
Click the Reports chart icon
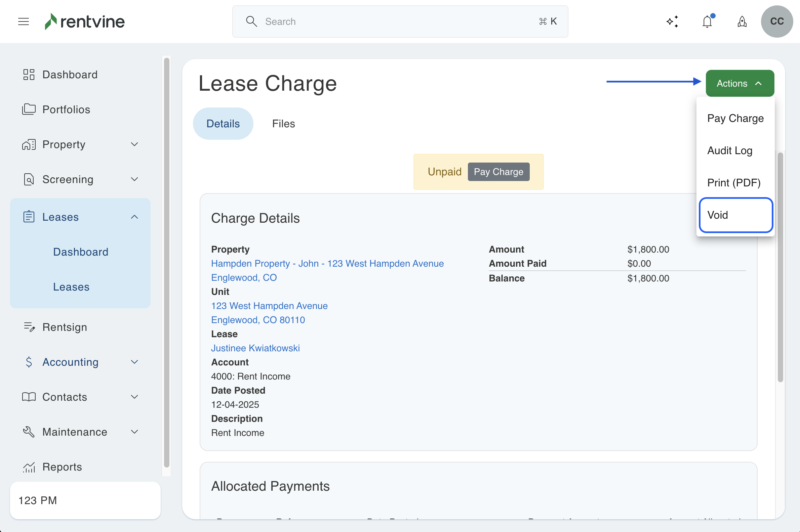pyautogui.click(x=29, y=467)
